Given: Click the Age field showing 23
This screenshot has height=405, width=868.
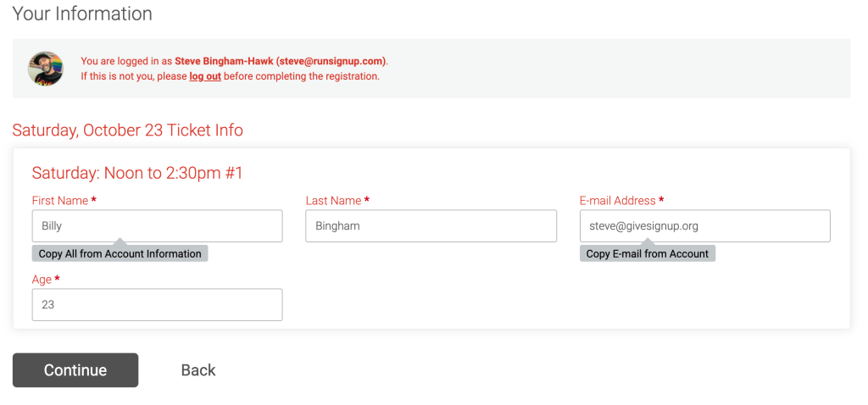Looking at the screenshot, I should coord(157,304).
